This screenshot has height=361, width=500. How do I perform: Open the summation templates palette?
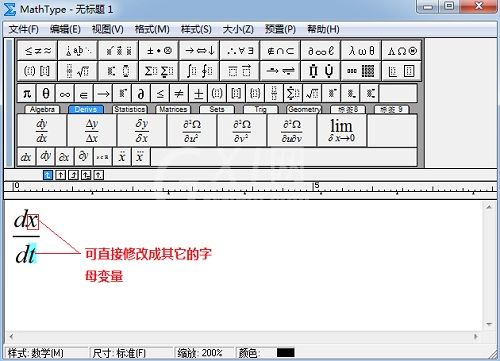click(159, 71)
